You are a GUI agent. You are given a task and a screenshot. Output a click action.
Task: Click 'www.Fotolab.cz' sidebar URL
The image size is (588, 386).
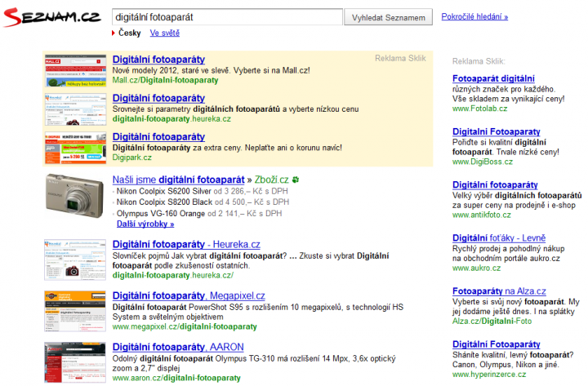[x=479, y=109]
